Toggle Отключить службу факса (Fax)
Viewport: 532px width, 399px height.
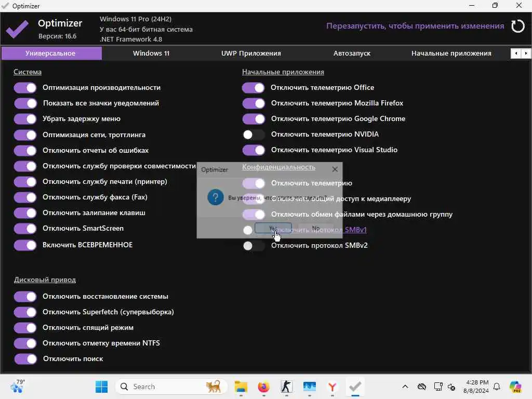pyautogui.click(x=25, y=197)
